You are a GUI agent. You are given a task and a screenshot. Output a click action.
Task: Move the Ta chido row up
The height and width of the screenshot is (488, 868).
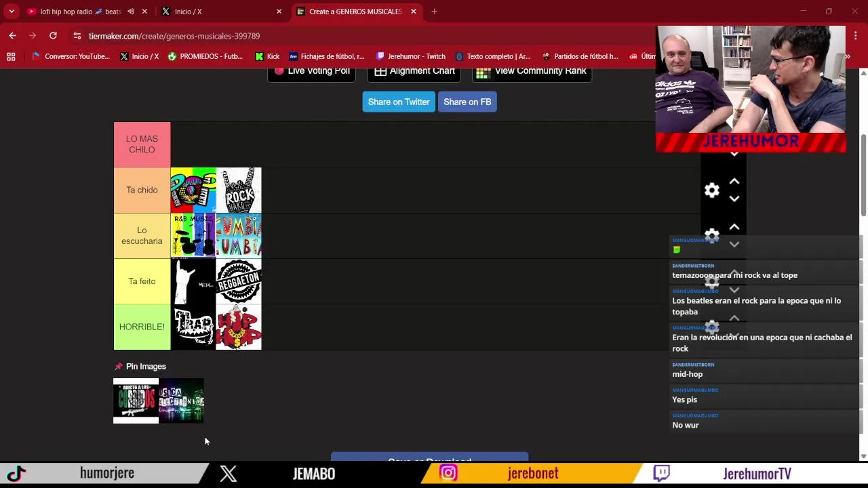click(734, 182)
